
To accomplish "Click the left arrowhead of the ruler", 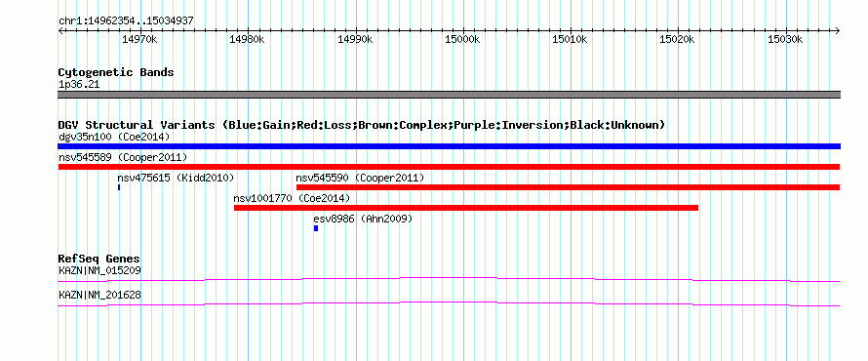I will pyautogui.click(x=60, y=30).
